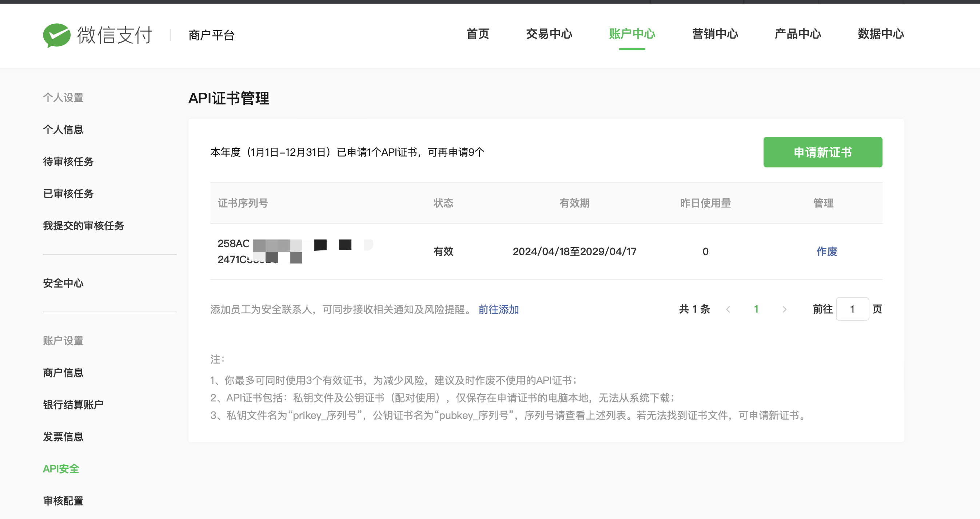
Task: Click the 账户设置 sidebar section heading
Action: (63, 341)
